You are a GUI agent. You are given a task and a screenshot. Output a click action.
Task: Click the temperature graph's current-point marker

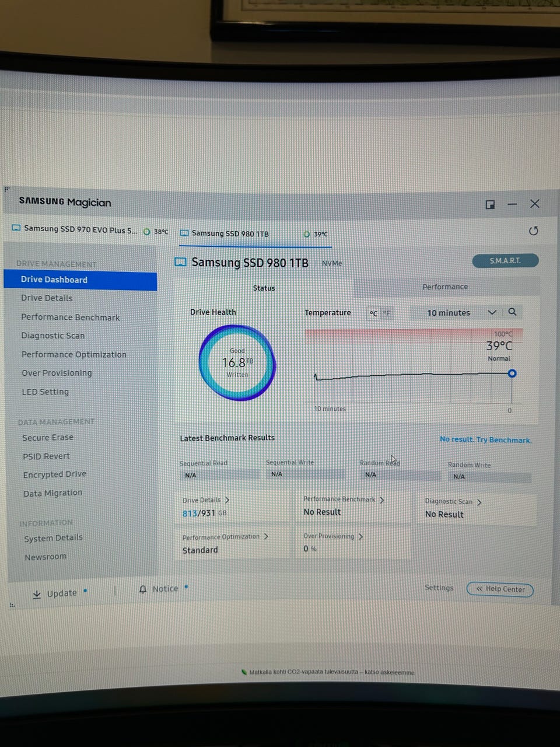coord(512,373)
